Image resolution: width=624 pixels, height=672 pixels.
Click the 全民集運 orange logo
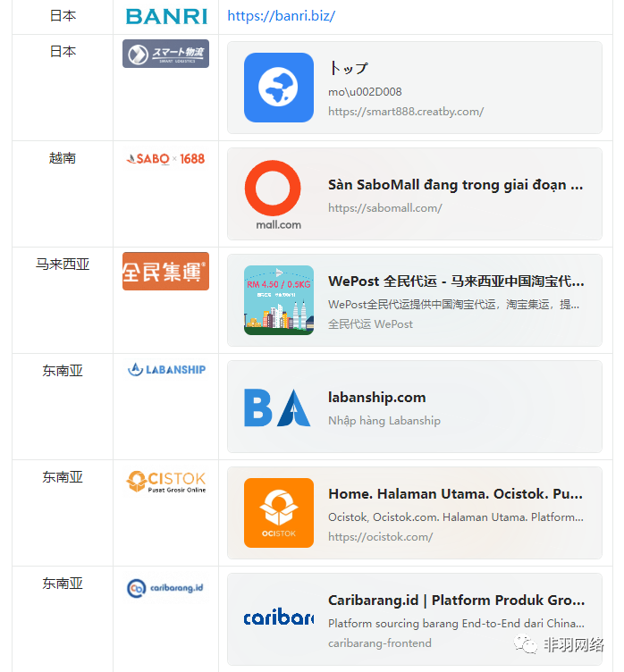(165, 271)
